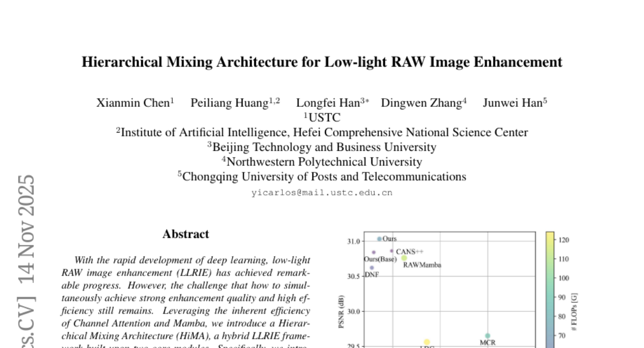The width and height of the screenshot is (644, 348).
Task: Click the 14 Nov 2025 arXiv date stamp
Action: point(26,229)
